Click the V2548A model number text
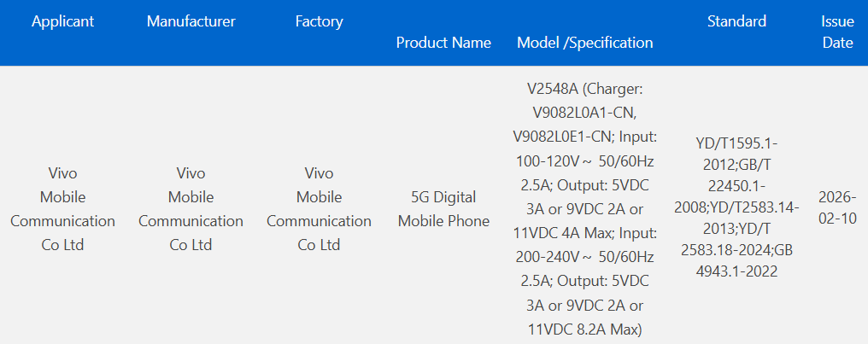 pyautogui.click(x=551, y=89)
